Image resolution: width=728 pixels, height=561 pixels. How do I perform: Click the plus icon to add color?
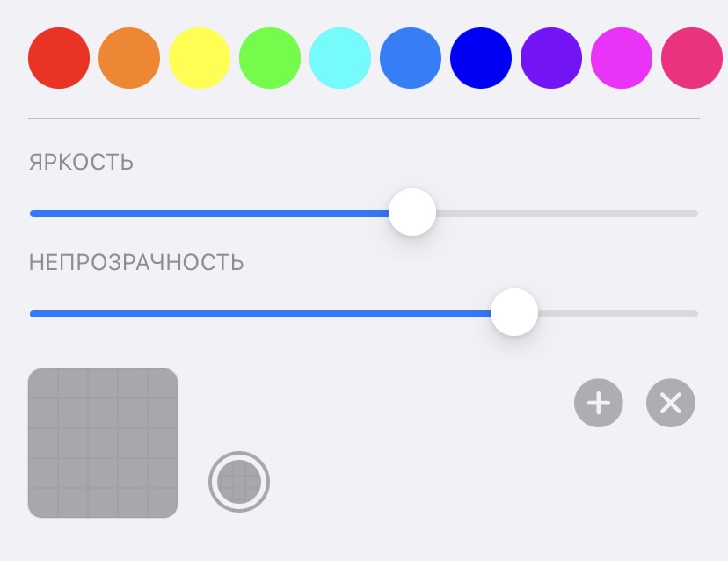(x=599, y=403)
